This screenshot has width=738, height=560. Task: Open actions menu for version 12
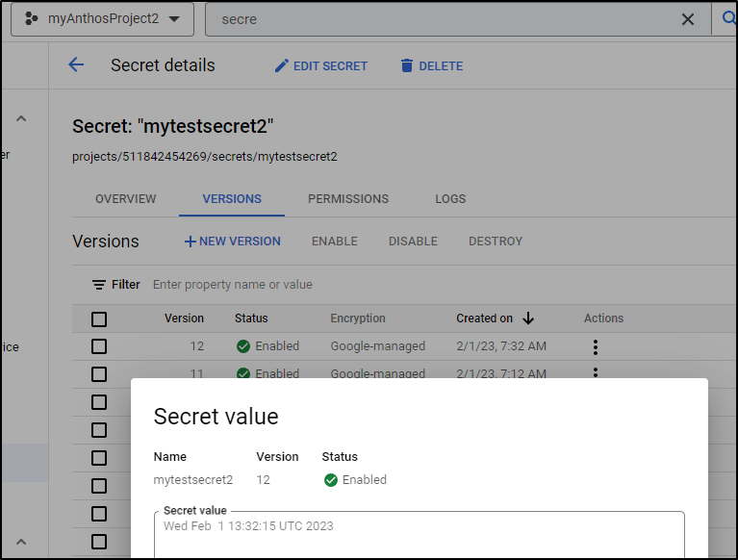coord(596,347)
